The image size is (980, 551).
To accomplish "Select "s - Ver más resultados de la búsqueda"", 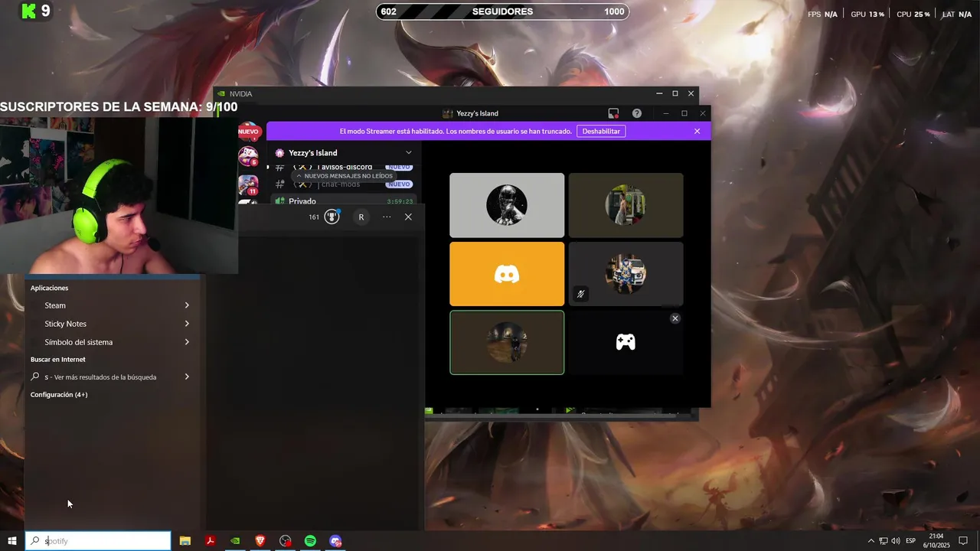I will click(x=112, y=377).
